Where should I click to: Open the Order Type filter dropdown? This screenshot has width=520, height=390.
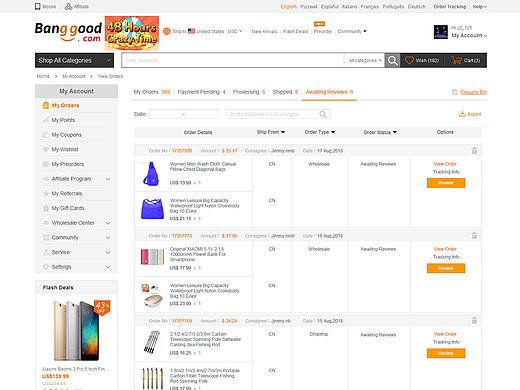pyautogui.click(x=320, y=132)
